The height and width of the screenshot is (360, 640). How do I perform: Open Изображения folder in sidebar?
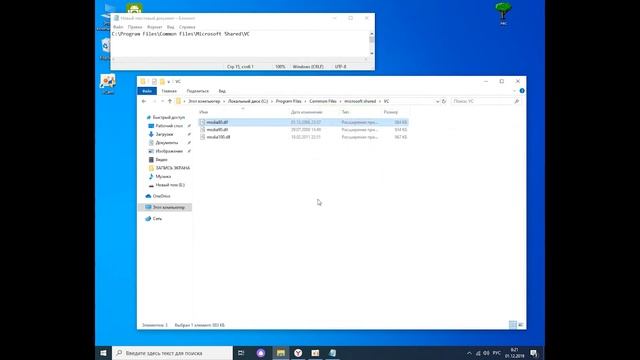(168, 151)
